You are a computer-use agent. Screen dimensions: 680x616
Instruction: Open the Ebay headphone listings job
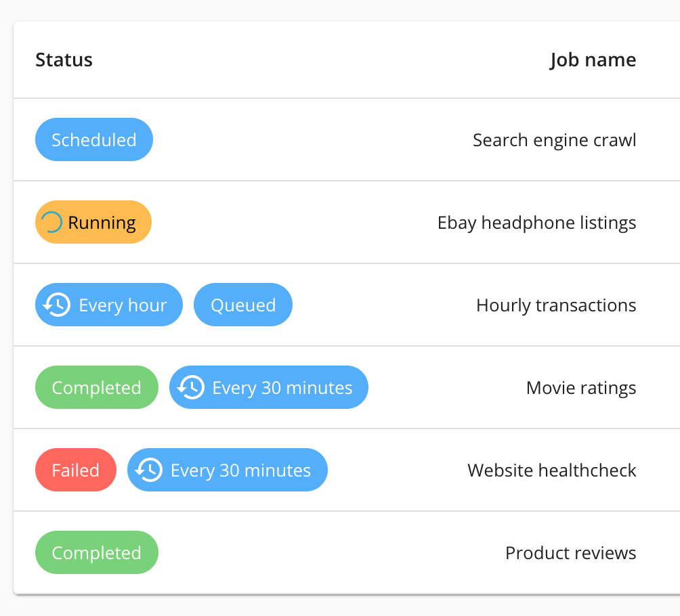pyautogui.click(x=536, y=223)
